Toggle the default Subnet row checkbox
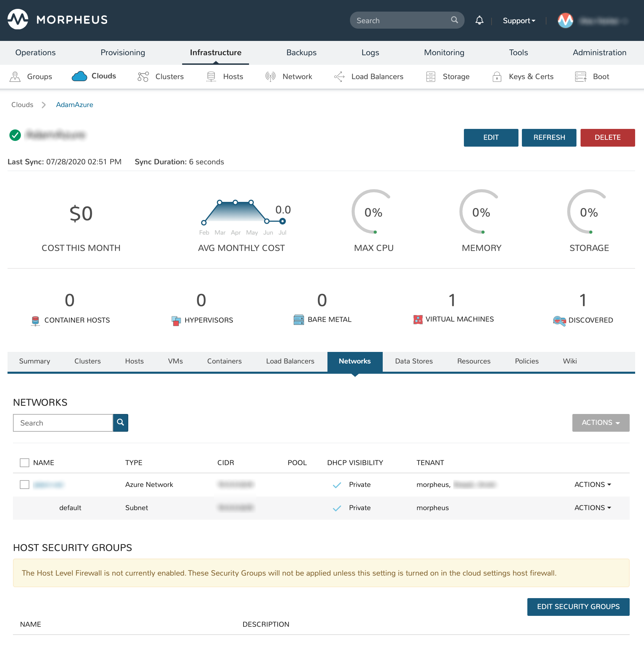 [x=25, y=508]
